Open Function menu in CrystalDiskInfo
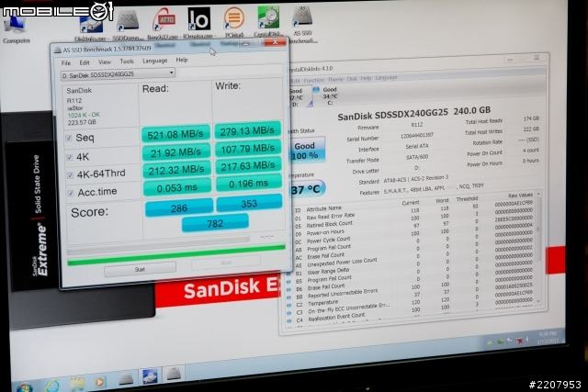The width and height of the screenshot is (588, 392). point(313,80)
